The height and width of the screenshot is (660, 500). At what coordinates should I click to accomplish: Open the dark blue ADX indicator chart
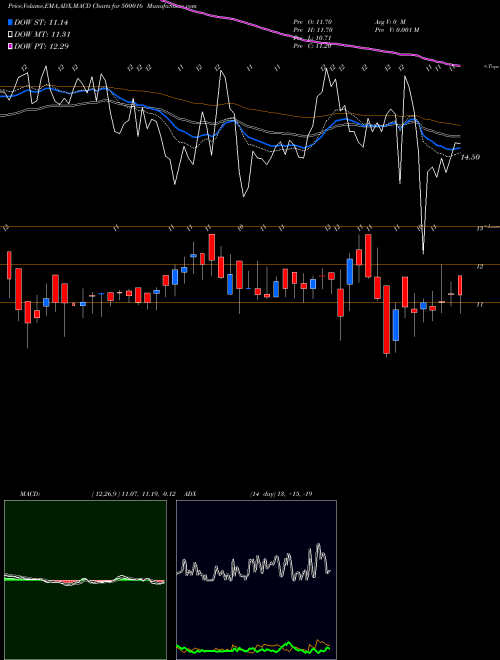256,580
